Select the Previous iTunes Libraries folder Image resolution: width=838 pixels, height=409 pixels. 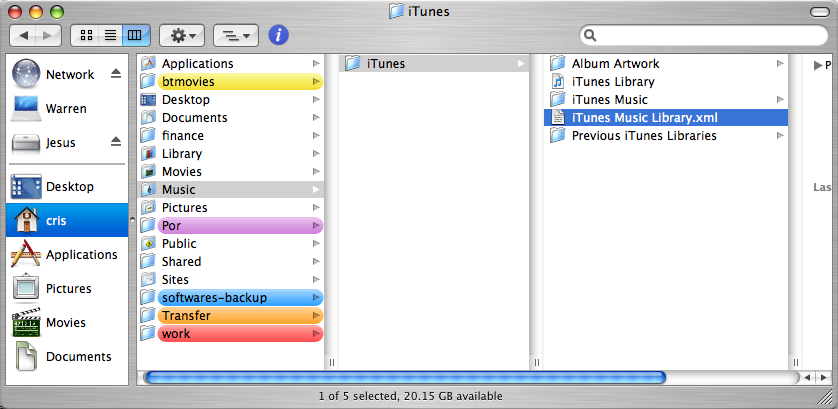click(x=666, y=136)
